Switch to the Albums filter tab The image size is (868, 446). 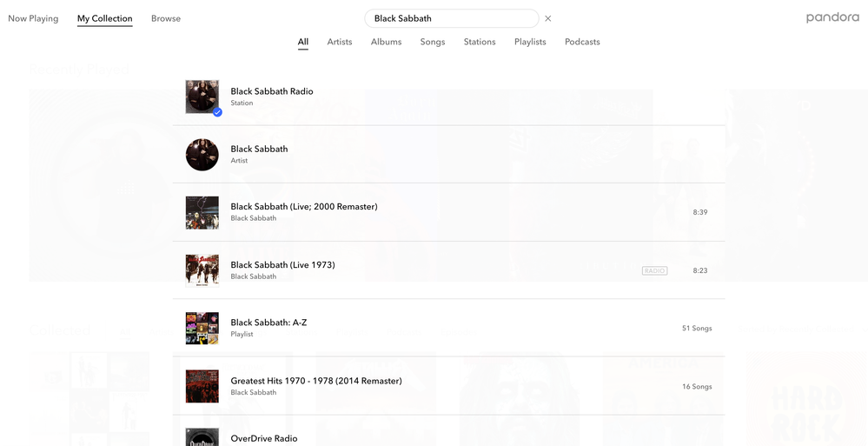pos(386,42)
